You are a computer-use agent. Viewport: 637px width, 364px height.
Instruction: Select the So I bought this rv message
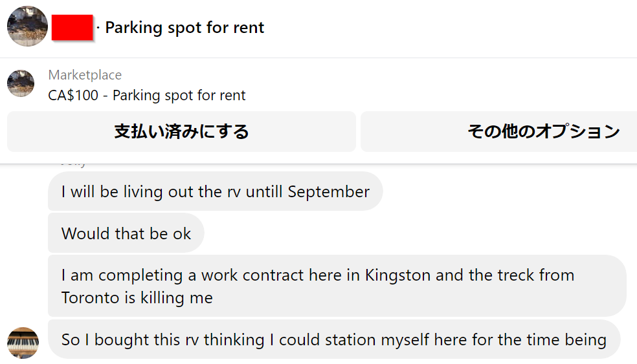(334, 339)
